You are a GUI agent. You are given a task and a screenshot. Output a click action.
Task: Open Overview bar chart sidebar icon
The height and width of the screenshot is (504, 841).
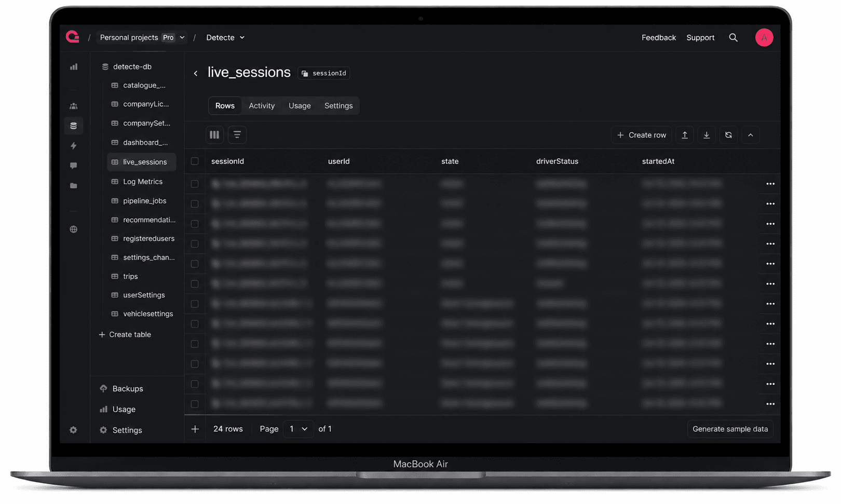pos(74,66)
